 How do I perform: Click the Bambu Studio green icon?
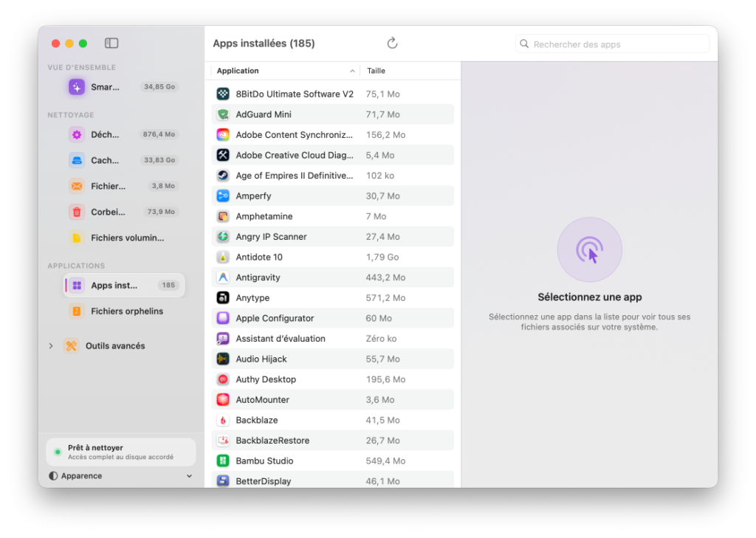click(223, 461)
